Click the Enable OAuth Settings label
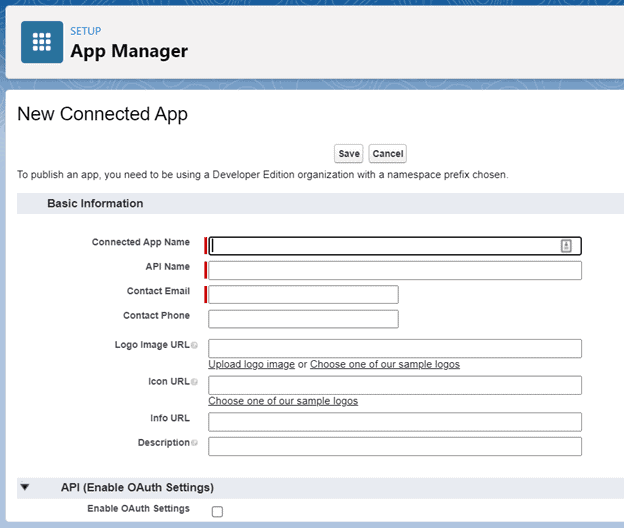 138,509
